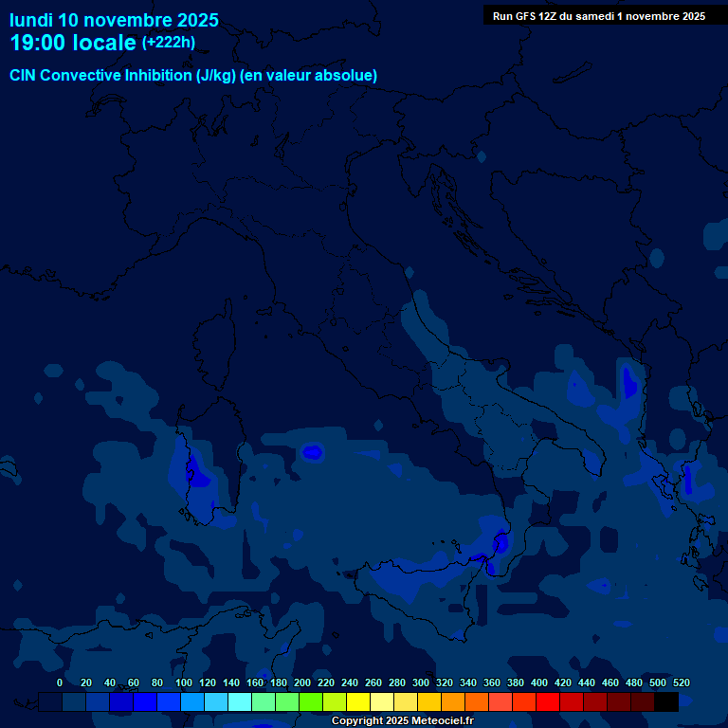Image resolution: width=728 pixels, height=728 pixels.
Task: Click the "520" legend scale value
Action: pyautogui.click(x=681, y=682)
